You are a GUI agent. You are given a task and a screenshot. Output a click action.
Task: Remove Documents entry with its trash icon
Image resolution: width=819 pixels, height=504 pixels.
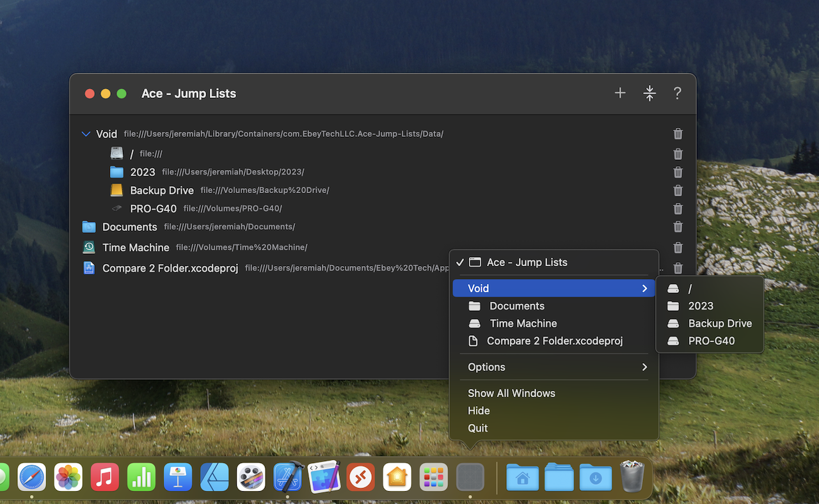coord(678,226)
